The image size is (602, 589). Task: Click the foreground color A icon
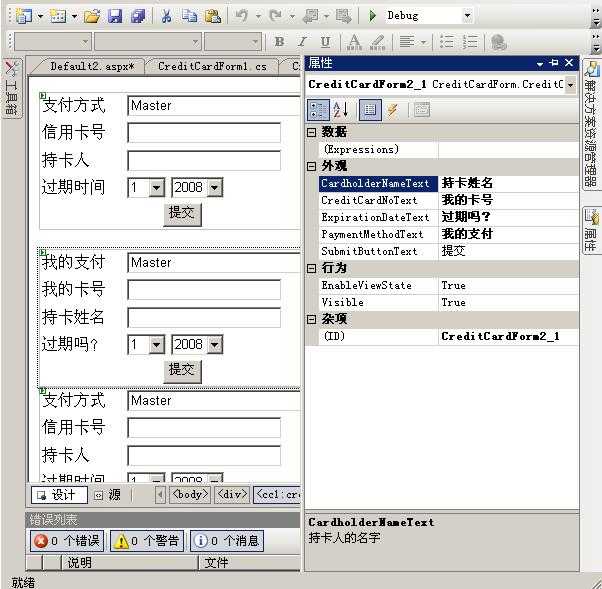point(354,42)
